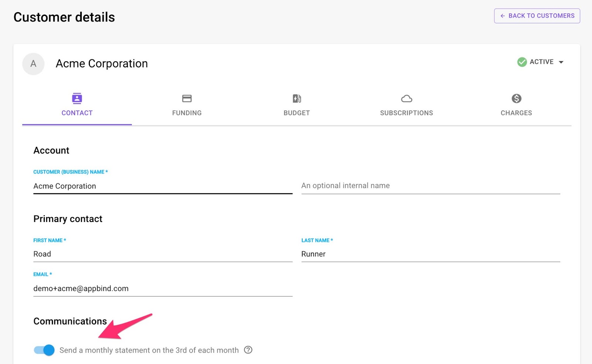Focus the optional internal name field
Screen dimensions: 592x364
coord(431,186)
